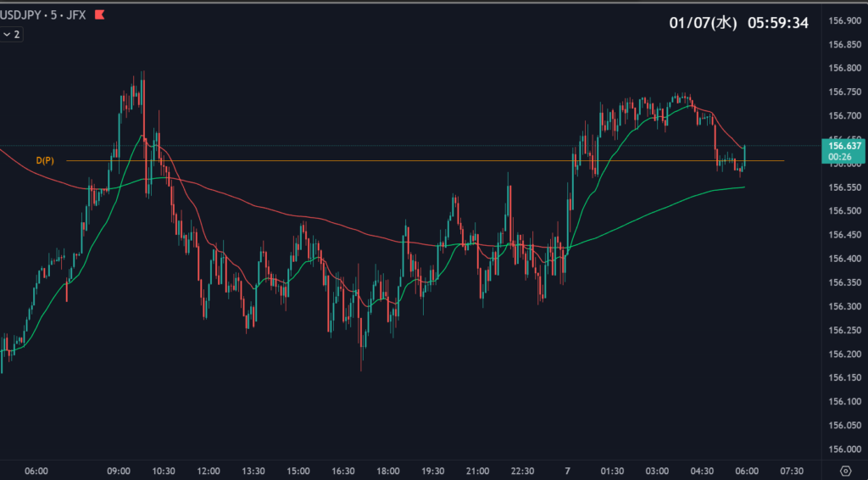Click the 156.900 price on the price axis
Viewport: 868px width, 480px height.
click(x=842, y=20)
